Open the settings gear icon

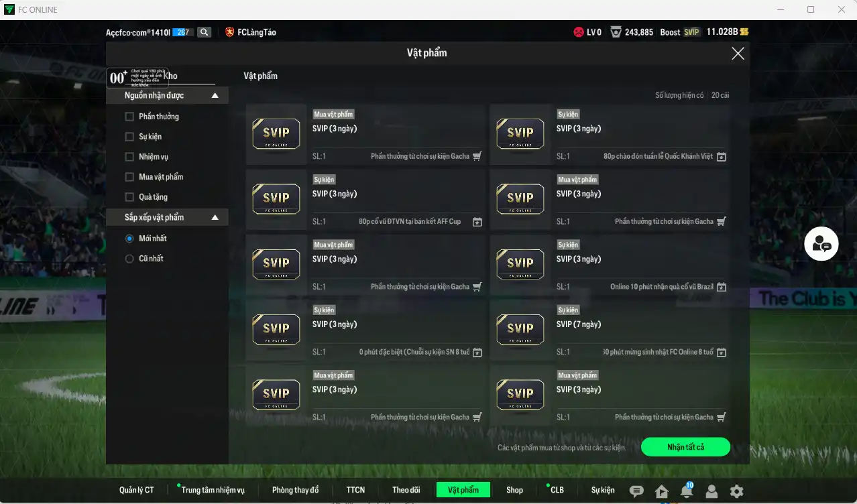[736, 491]
